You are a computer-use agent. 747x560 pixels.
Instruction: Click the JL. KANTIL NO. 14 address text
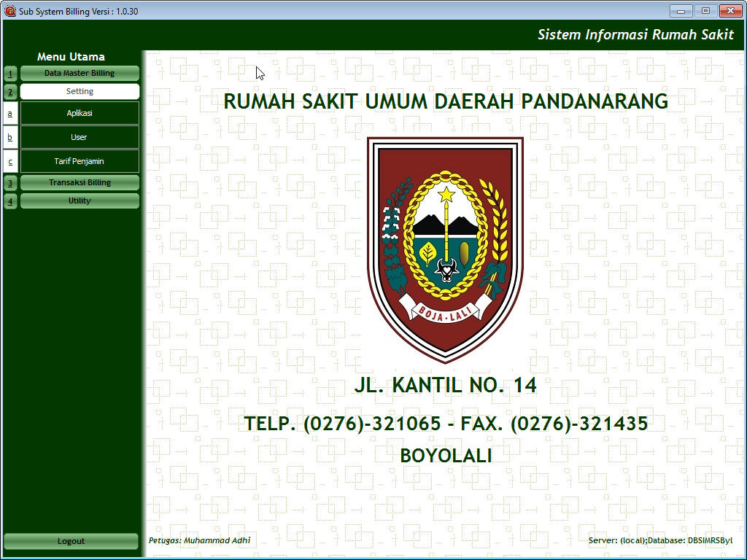coord(446,385)
